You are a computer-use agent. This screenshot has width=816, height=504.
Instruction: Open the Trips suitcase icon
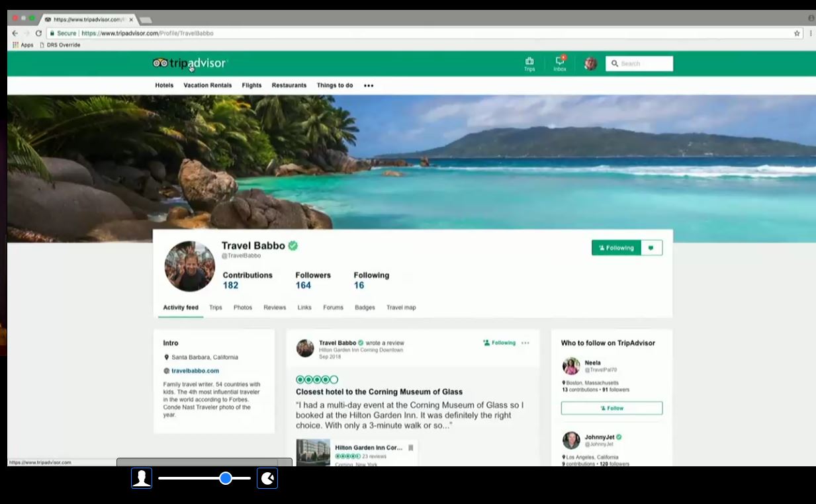(529, 61)
